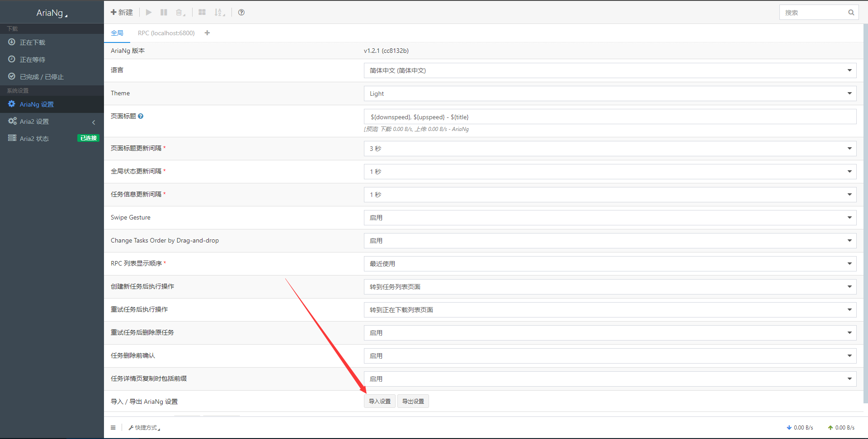
Task: Switch to RPC (localhost:6800) tab
Action: pyautogui.click(x=166, y=33)
